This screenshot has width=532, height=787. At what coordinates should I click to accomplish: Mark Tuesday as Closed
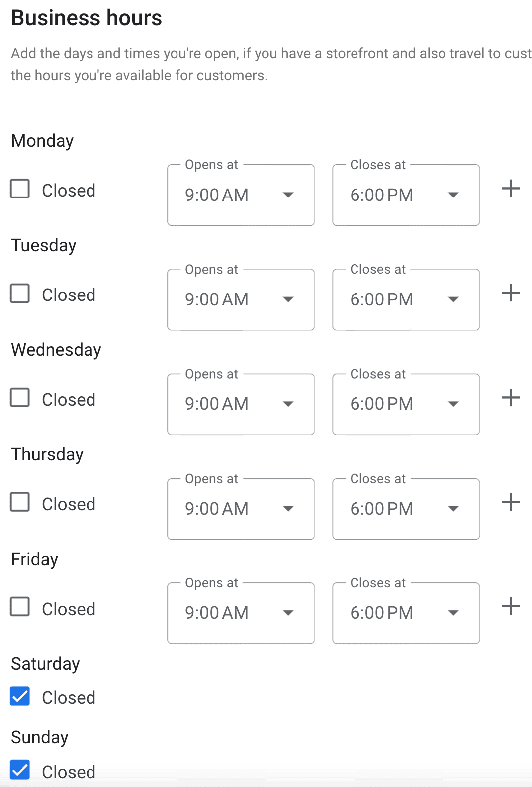pos(20,293)
